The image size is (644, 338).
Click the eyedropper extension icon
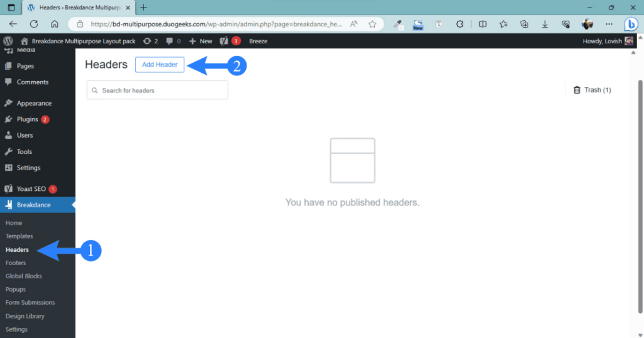point(397,25)
